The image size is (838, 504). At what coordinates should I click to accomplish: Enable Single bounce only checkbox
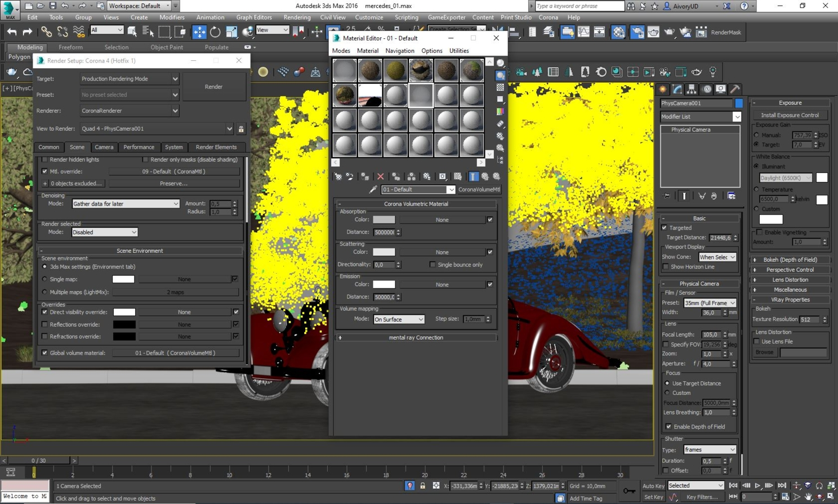point(433,265)
